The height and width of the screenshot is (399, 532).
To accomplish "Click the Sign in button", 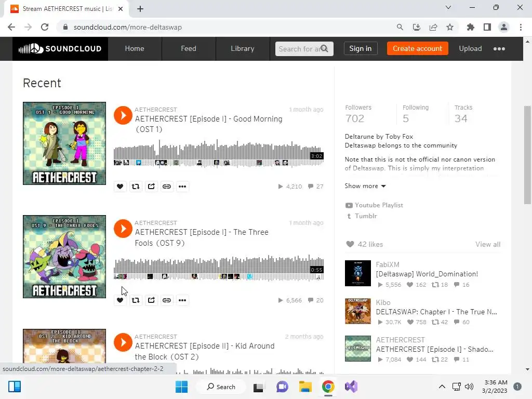I will click(361, 48).
